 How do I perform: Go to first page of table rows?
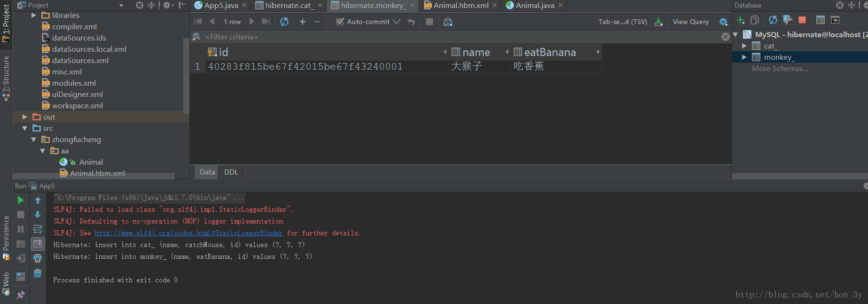pos(198,22)
